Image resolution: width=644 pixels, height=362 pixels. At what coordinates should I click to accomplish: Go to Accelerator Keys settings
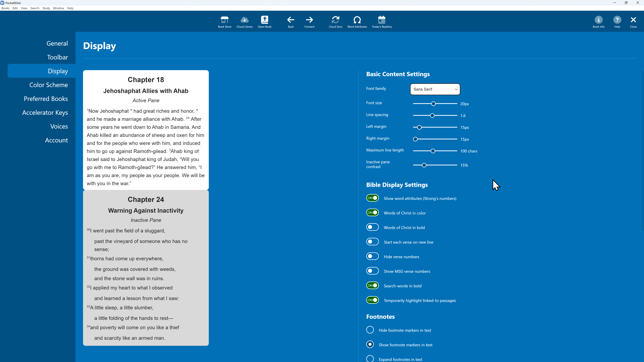click(x=45, y=113)
